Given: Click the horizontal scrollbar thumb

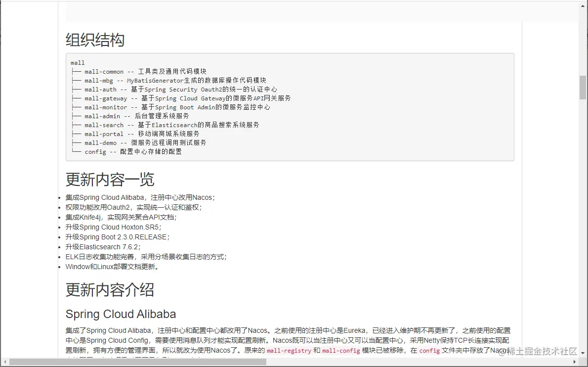Looking at the screenshot, I should 138,362.
